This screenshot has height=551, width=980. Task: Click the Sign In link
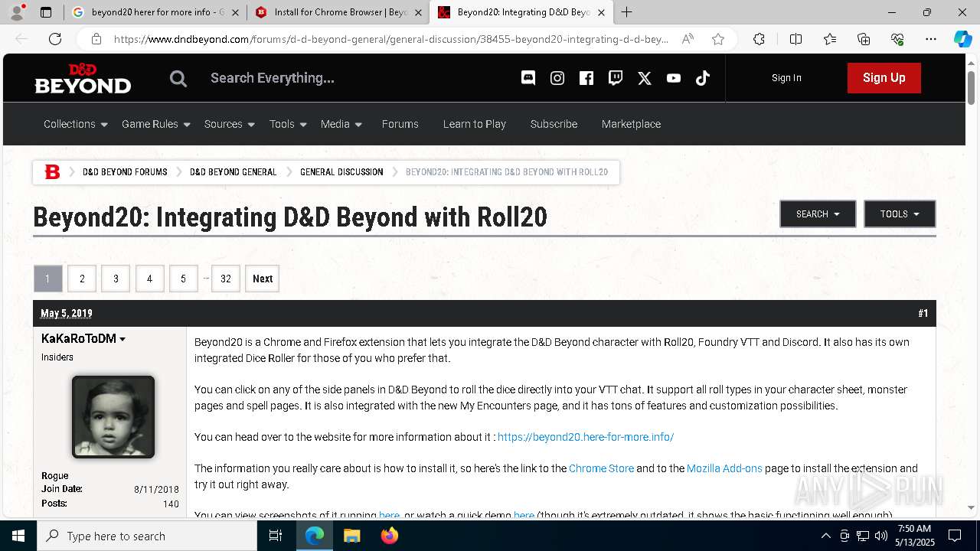click(786, 78)
